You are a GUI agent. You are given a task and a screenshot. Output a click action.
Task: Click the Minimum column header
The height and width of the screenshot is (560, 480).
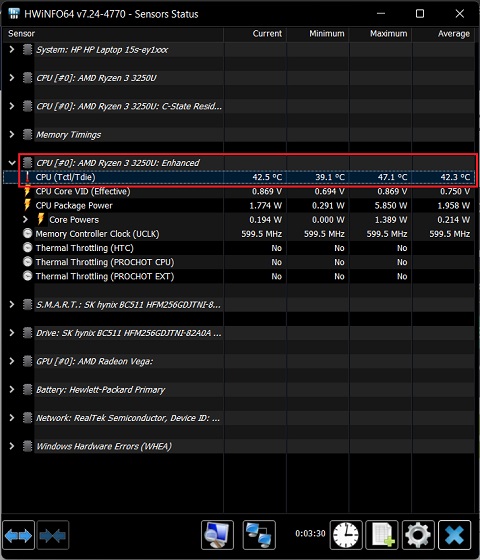coord(318,34)
